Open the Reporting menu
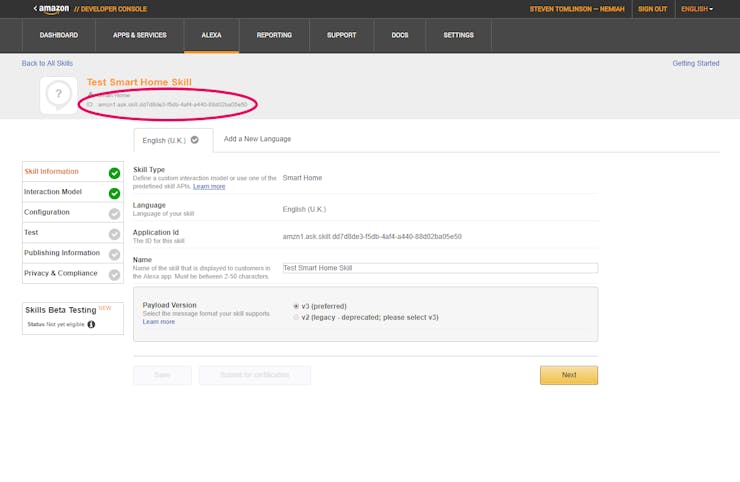Image resolution: width=740 pixels, height=482 pixels. tap(274, 35)
